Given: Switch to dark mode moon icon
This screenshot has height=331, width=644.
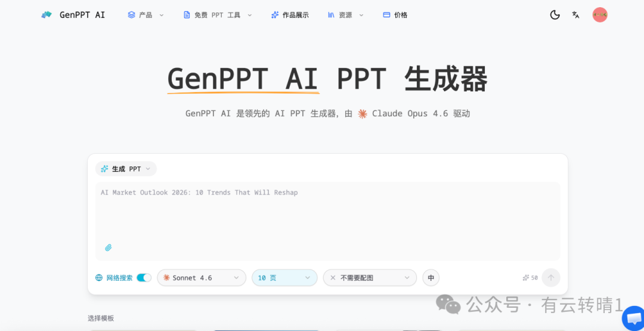Looking at the screenshot, I should click(x=555, y=15).
